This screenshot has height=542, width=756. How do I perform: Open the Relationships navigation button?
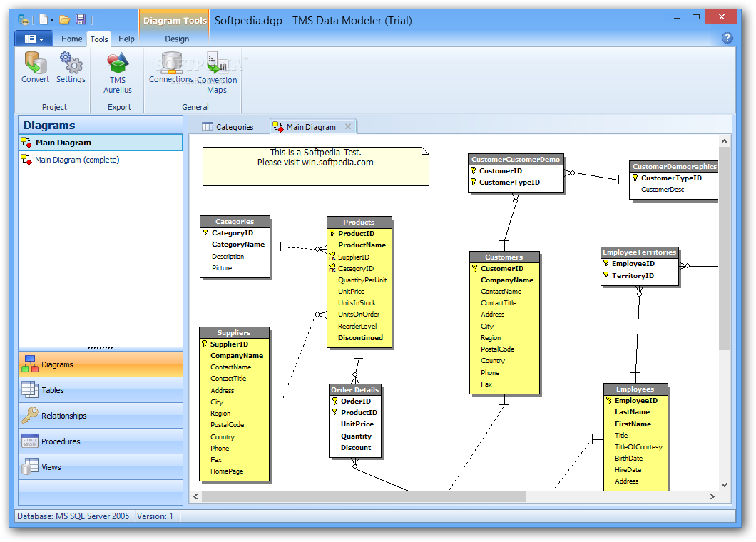tap(101, 415)
